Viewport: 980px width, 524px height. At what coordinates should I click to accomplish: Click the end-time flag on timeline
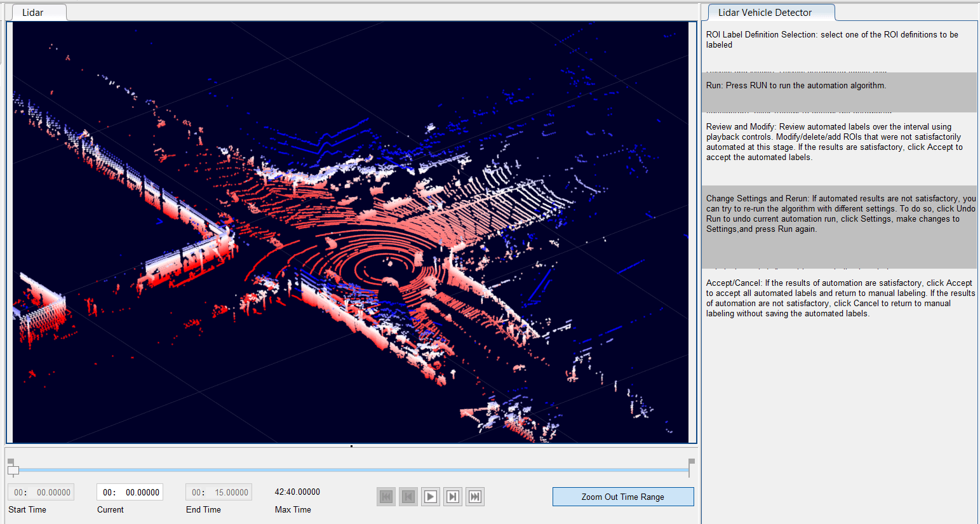pos(692,462)
